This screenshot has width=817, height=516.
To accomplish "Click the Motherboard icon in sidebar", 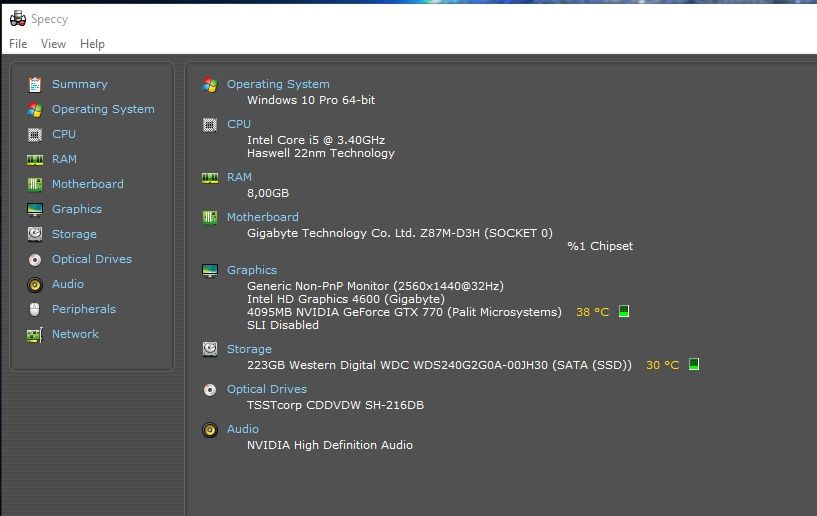I will (35, 185).
